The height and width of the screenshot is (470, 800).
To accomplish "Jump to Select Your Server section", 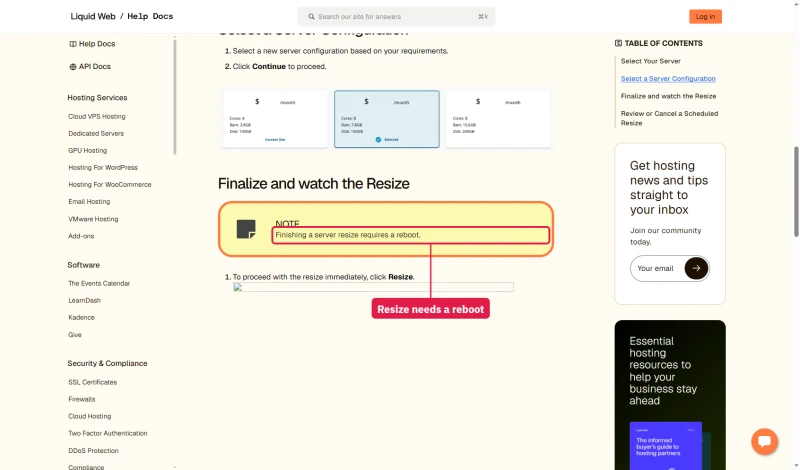I will pos(651,61).
